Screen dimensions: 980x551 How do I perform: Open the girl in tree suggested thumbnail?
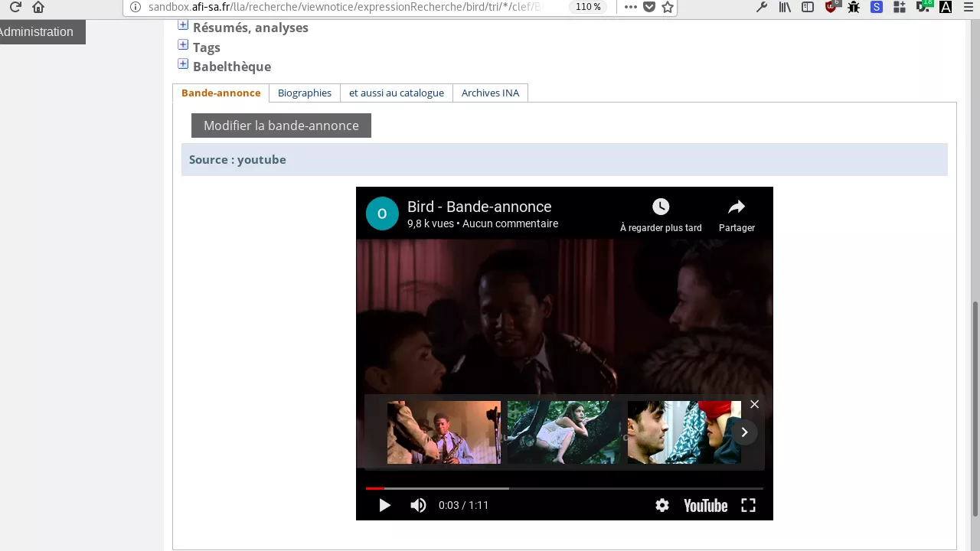pyautogui.click(x=564, y=432)
